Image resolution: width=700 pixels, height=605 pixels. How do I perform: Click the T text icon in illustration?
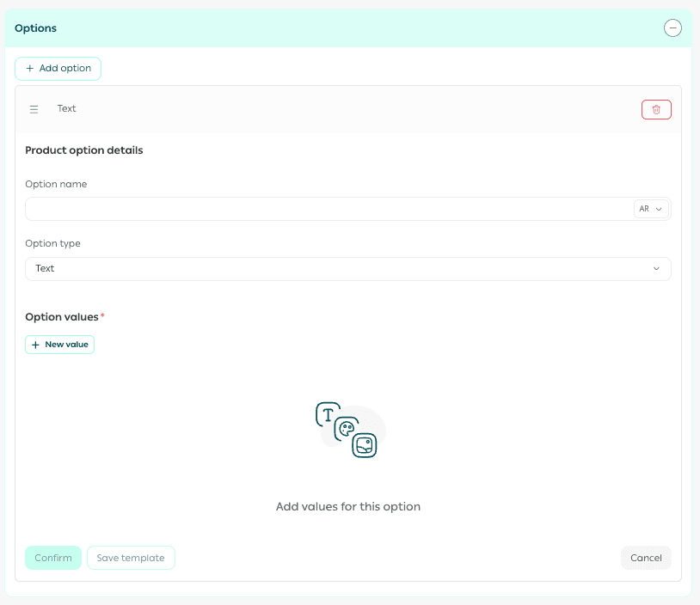click(x=327, y=415)
